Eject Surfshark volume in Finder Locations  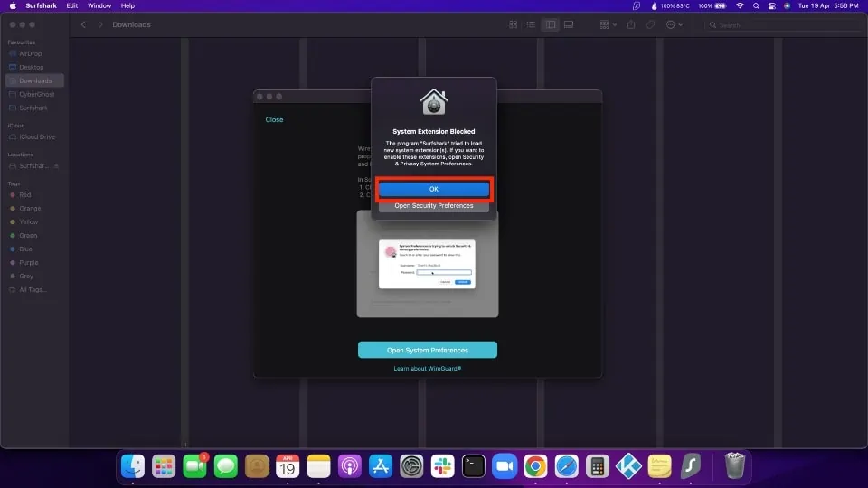(56, 166)
